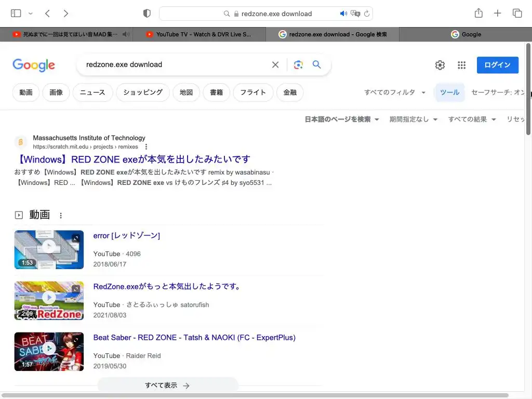Reload the current page
532x399 pixels.
tap(367, 14)
